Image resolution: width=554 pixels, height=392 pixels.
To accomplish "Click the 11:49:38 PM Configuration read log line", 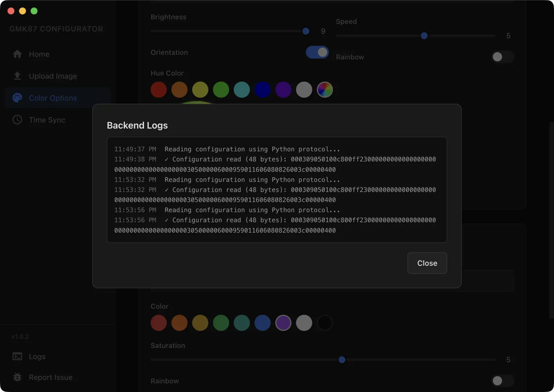I will click(275, 164).
